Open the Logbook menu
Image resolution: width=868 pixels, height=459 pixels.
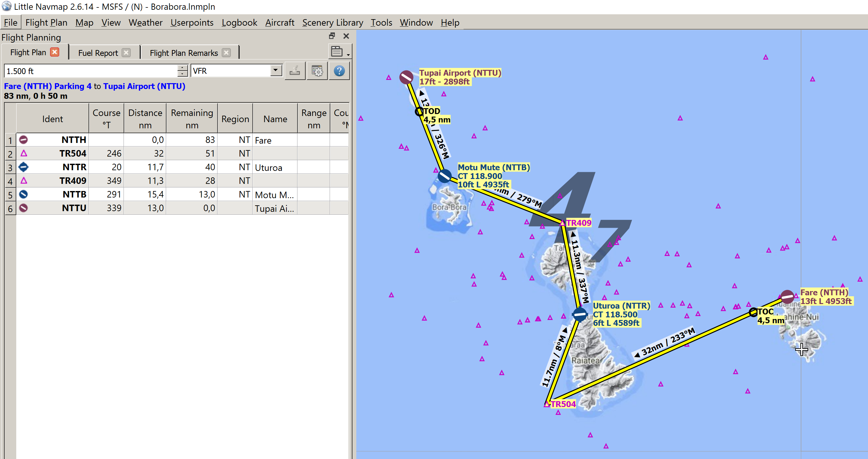click(239, 22)
